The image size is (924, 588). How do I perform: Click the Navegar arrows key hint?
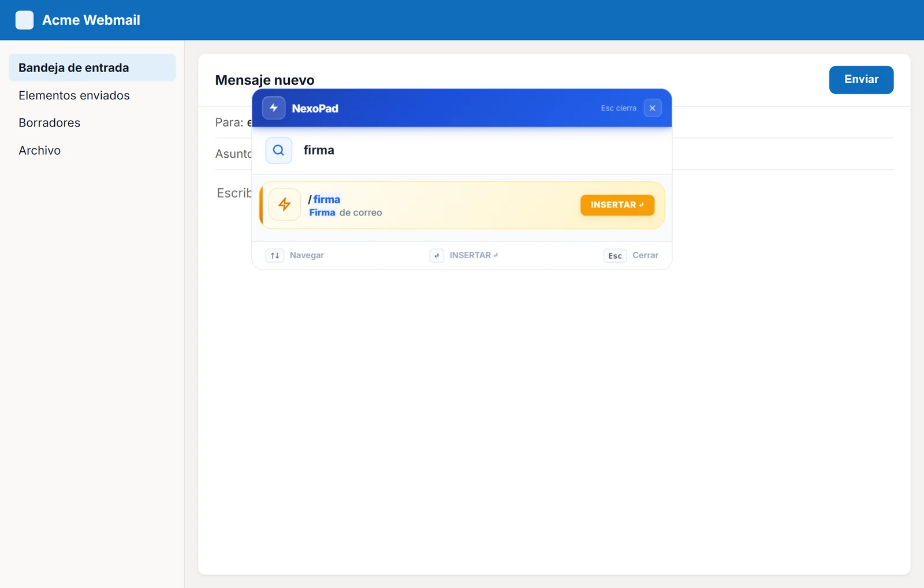point(275,255)
